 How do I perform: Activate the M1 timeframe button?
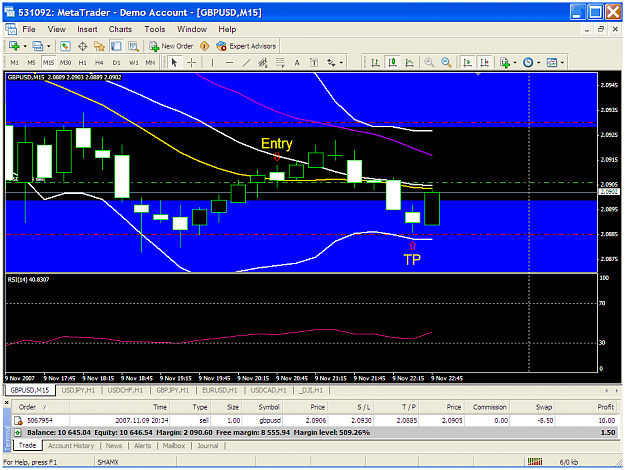point(15,63)
